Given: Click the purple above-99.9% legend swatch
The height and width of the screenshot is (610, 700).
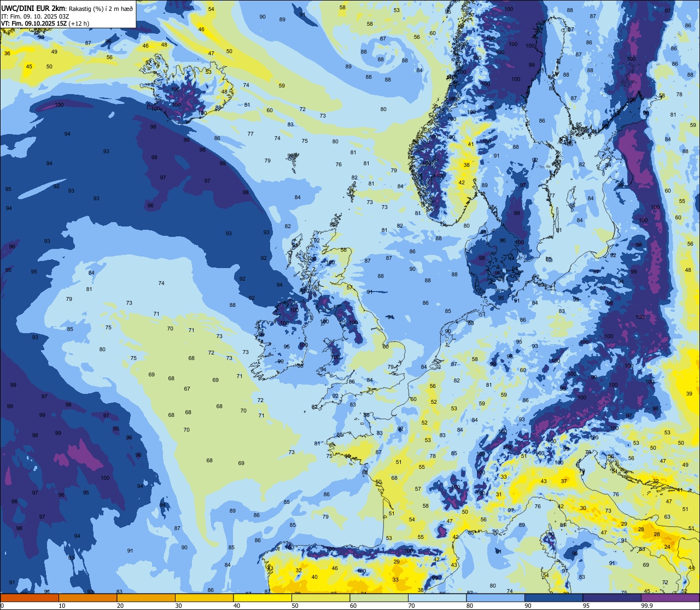Looking at the screenshot, I should [x=670, y=597].
